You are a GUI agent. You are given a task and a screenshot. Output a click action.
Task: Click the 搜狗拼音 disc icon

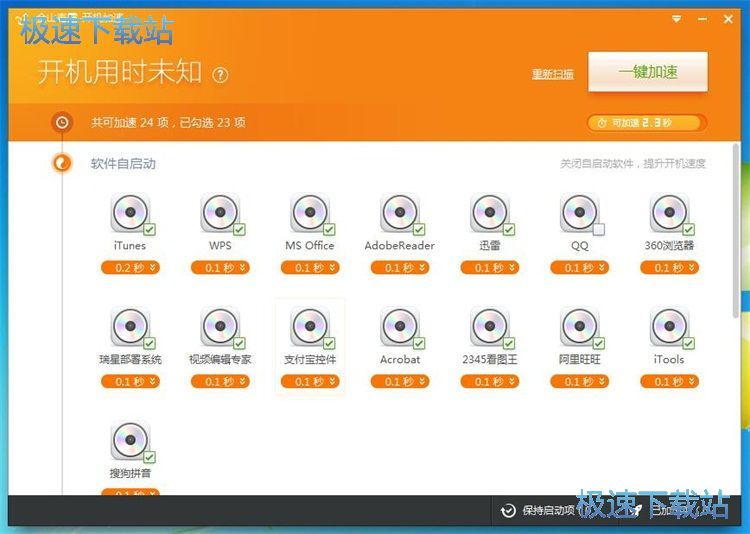[x=130, y=440]
